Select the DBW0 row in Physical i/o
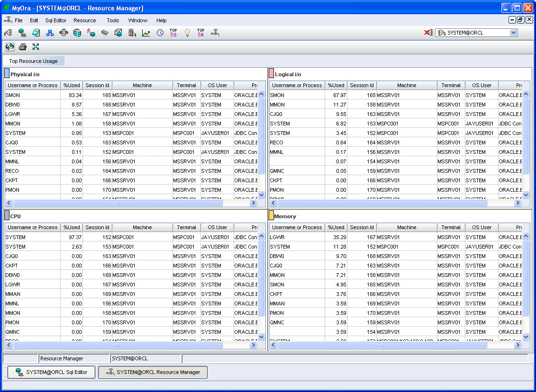536x392 pixels. click(x=131, y=105)
